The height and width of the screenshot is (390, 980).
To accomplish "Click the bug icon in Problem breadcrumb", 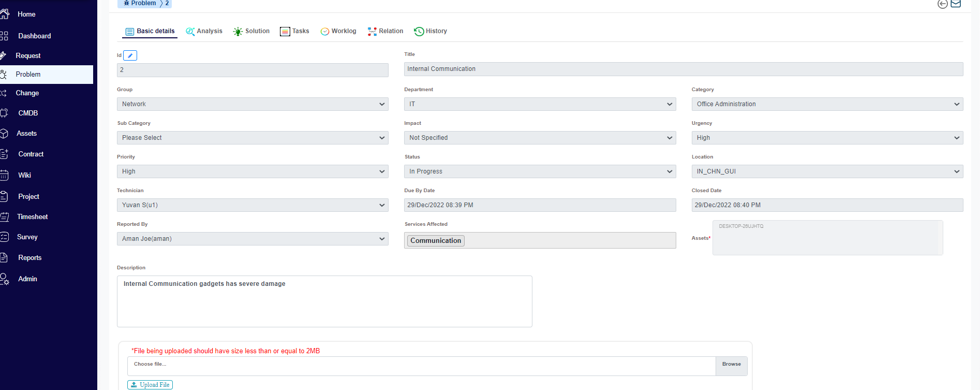I will click(x=126, y=3).
